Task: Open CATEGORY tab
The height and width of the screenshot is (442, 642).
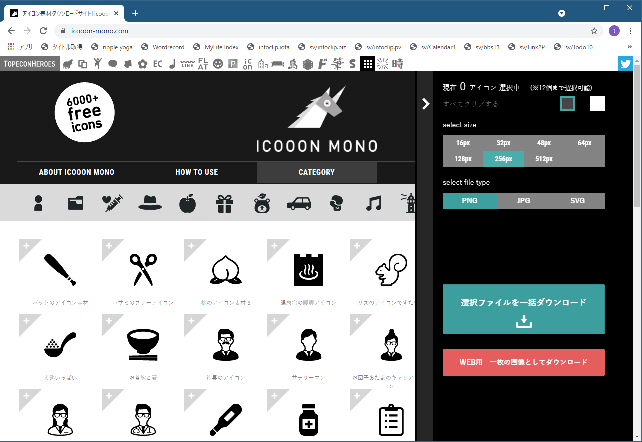Action: point(316,172)
